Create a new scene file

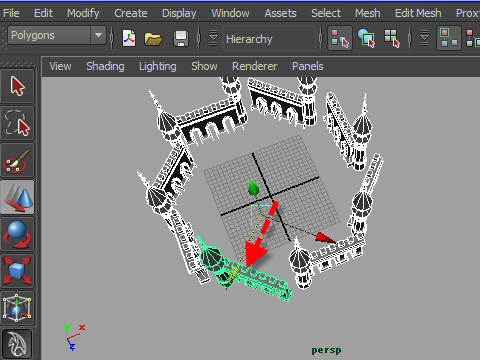click(x=129, y=38)
